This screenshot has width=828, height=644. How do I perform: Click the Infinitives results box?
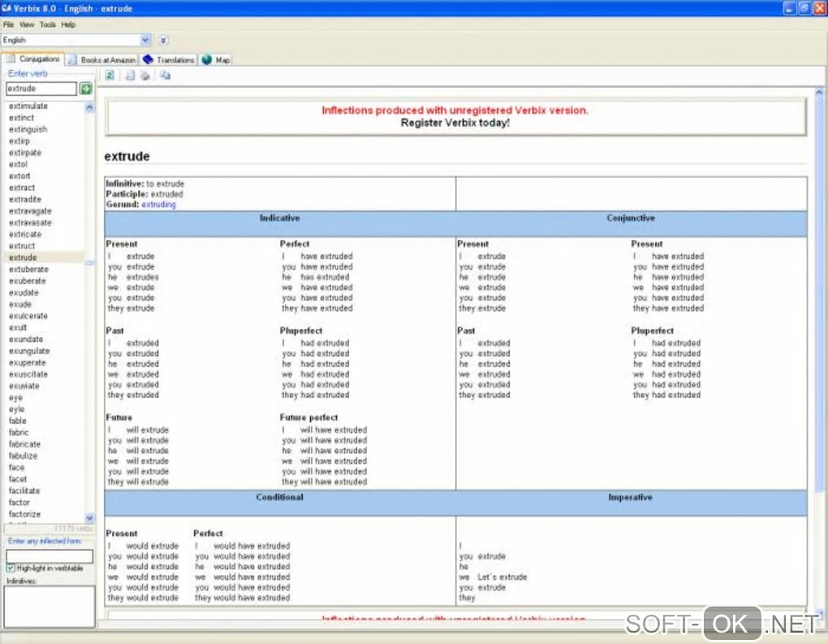tap(50, 607)
